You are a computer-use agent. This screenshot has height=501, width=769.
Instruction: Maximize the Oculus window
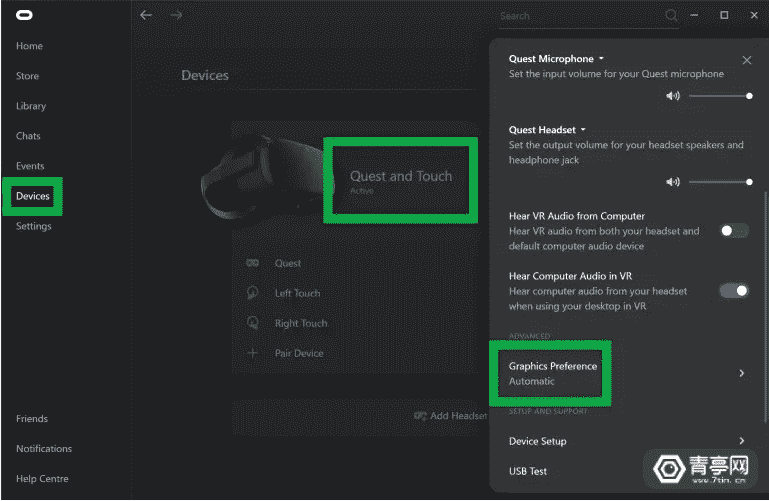(724, 15)
